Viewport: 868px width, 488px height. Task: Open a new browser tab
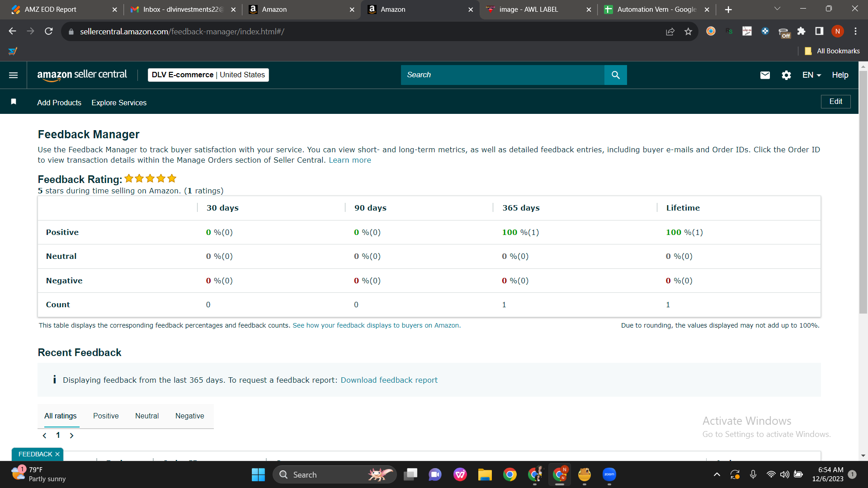tap(728, 9)
